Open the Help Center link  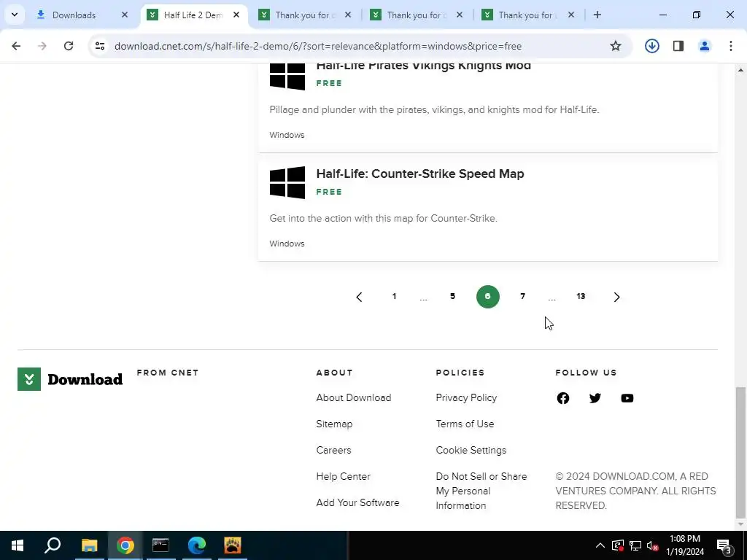[343, 476]
